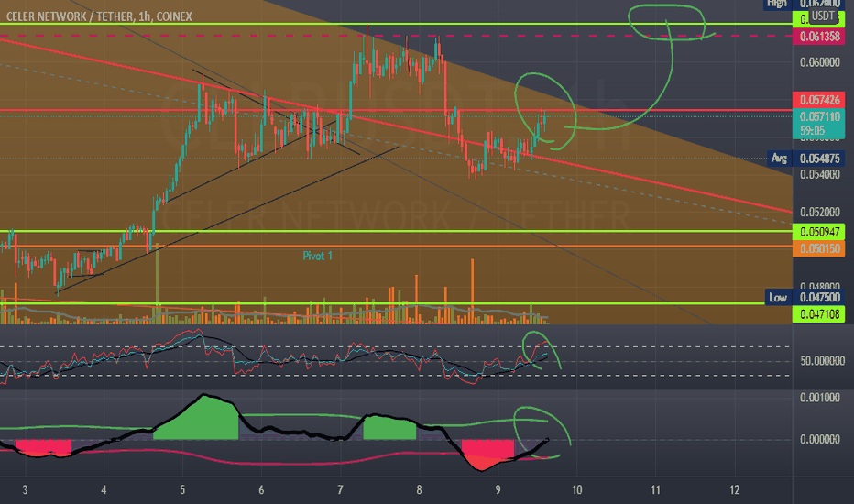This screenshot has height=504, width=854.
Task: Click the CELER NETWORK / TETHER chart title
Action: point(99,16)
